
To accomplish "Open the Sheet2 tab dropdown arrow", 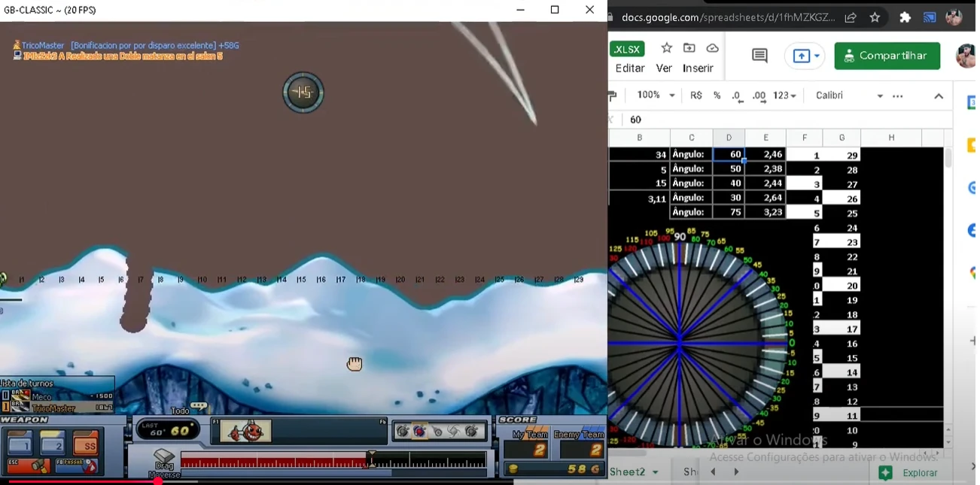I will (656, 472).
